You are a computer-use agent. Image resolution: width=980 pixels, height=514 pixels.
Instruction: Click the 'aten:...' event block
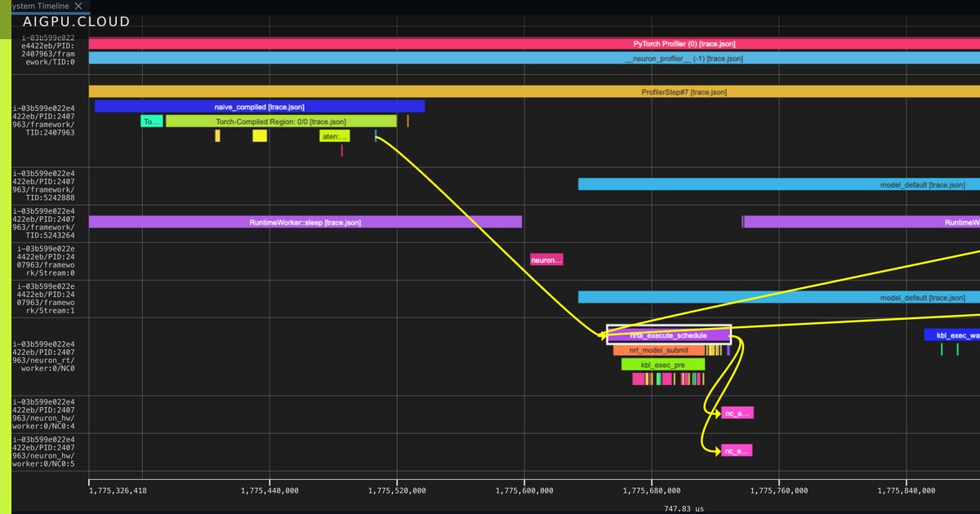[x=335, y=136]
